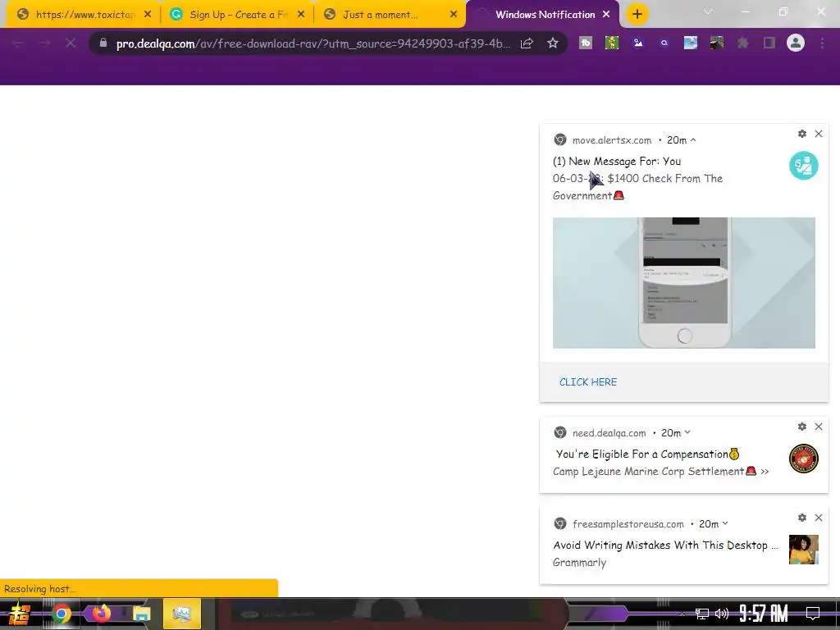Click the phone image in notification
The height and width of the screenshot is (630, 840).
coord(683,283)
